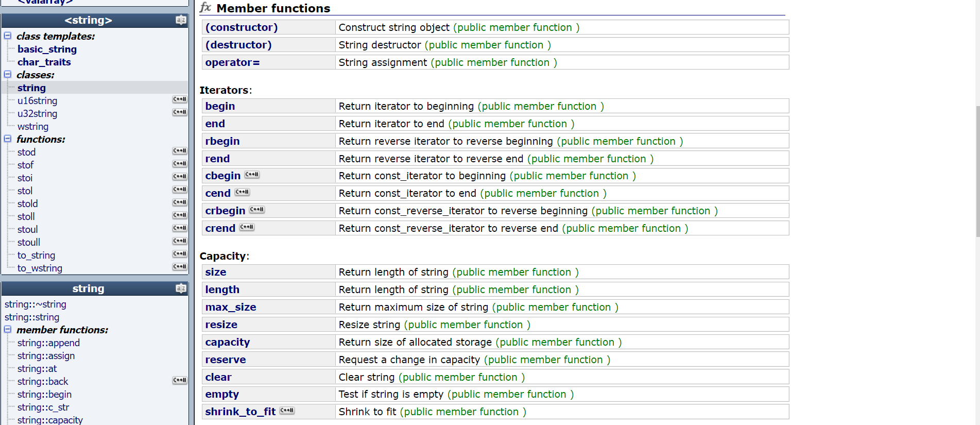
Task: Click C++11 badge beside string::back
Action: (x=180, y=380)
